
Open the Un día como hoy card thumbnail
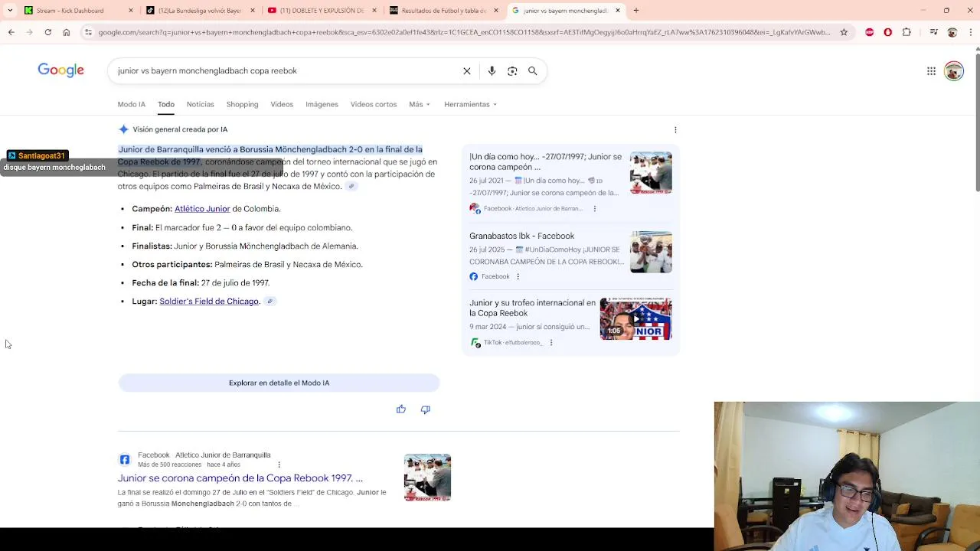pyautogui.click(x=651, y=172)
